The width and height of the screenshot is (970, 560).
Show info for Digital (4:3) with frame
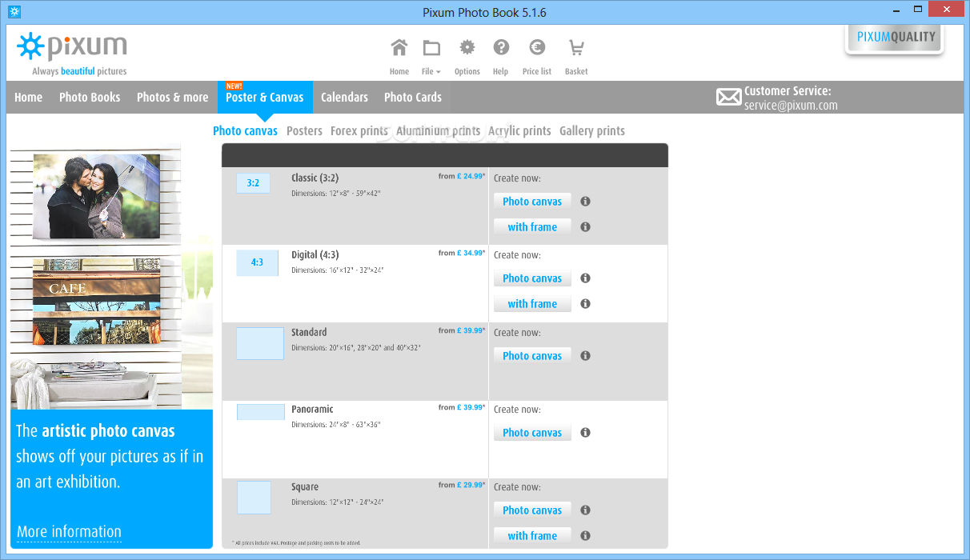coord(585,304)
